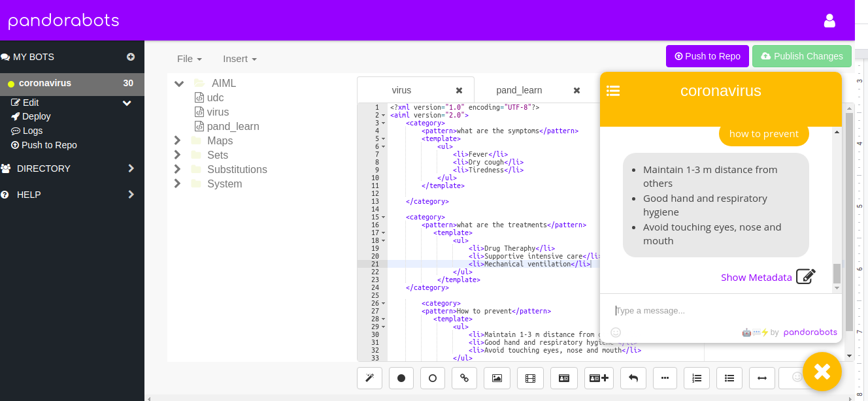Fold code at line 3

384,123
